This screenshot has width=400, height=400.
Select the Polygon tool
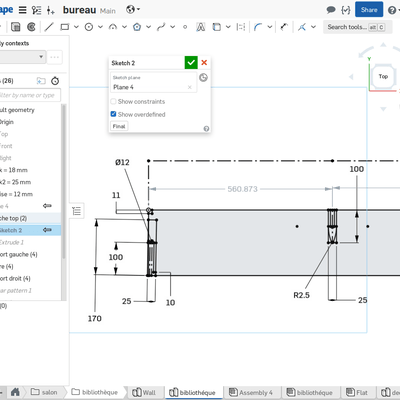(137, 27)
